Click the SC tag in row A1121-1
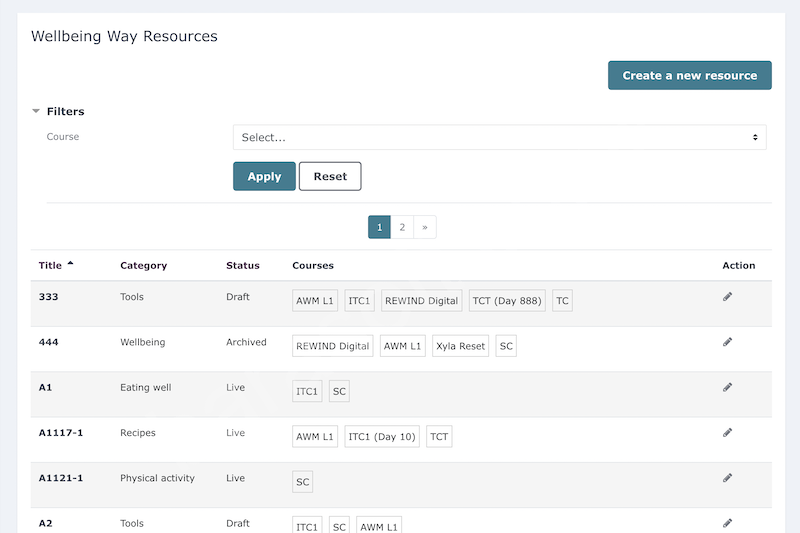 [x=303, y=482]
